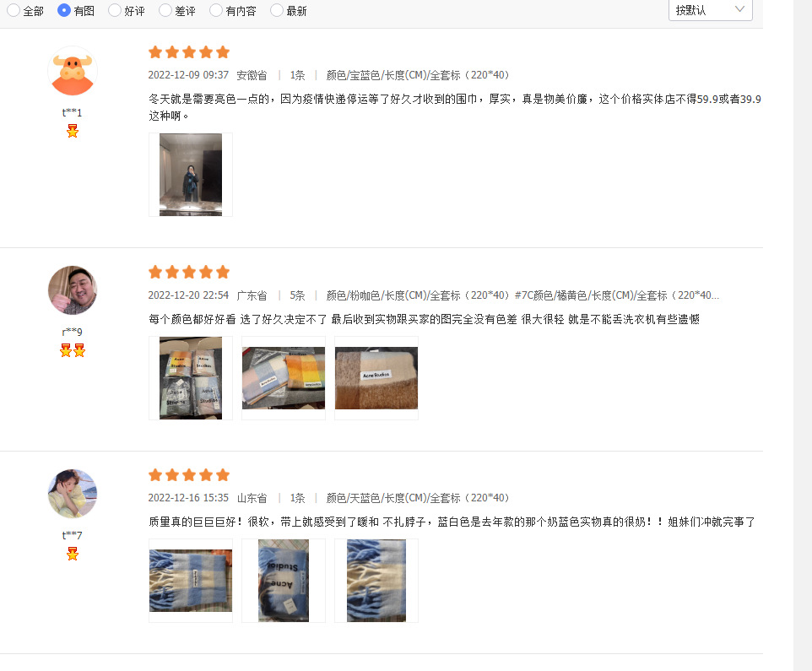
Task: Click the orange bull avatar of t**1
Action: (73, 71)
